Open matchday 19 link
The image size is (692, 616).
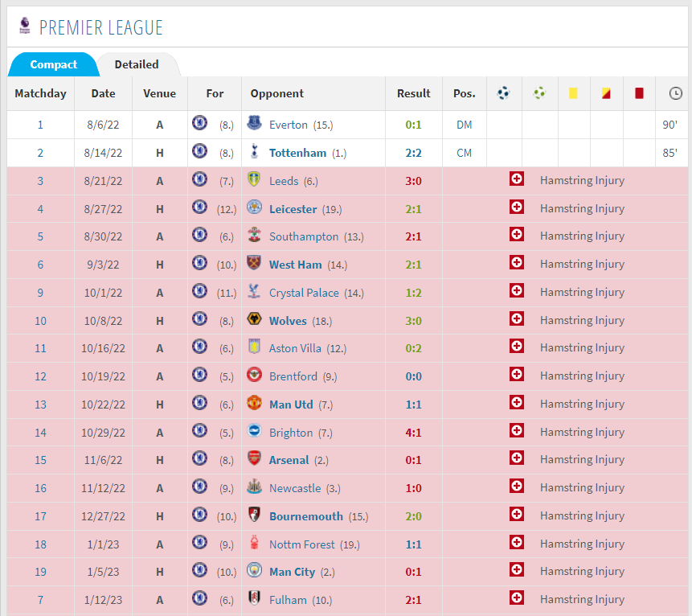pos(40,573)
